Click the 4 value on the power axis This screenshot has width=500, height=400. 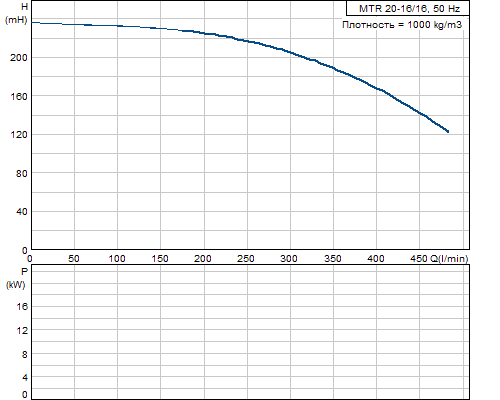coord(25,378)
